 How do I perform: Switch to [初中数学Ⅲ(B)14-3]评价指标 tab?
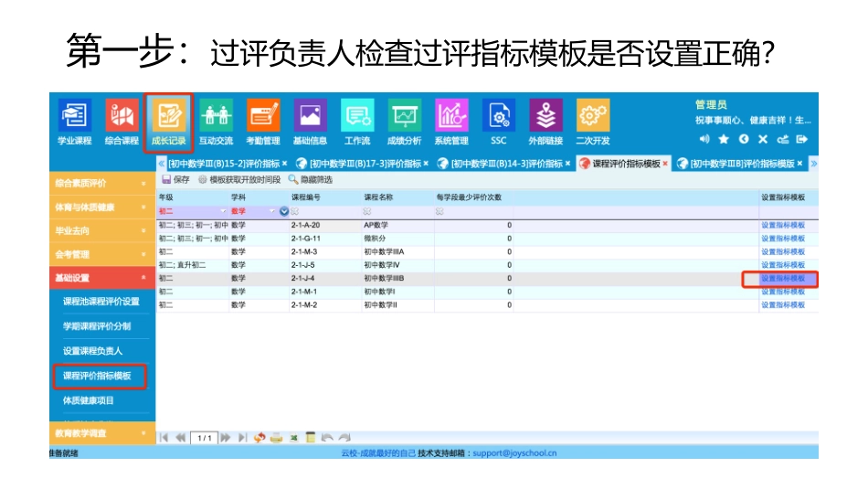coord(507,164)
